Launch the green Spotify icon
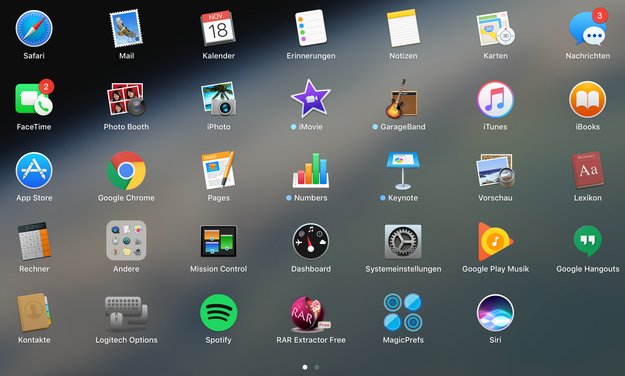This screenshot has width=625, height=376. (x=218, y=312)
